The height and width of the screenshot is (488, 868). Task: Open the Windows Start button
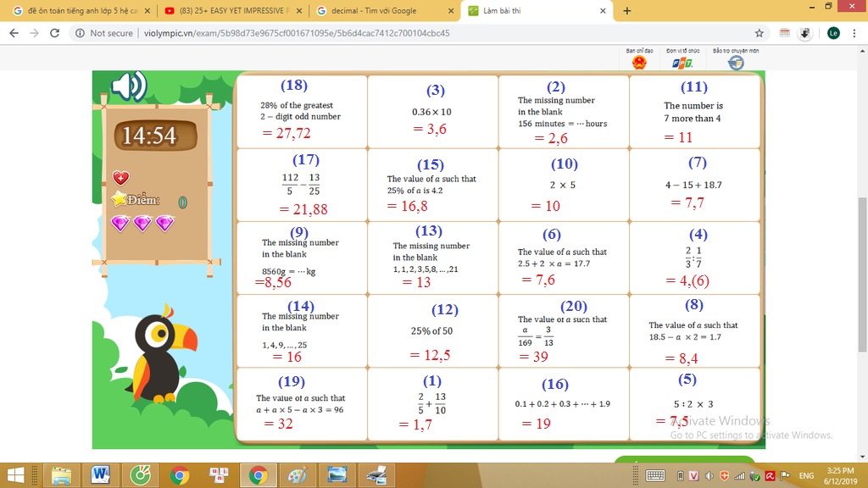click(15, 475)
